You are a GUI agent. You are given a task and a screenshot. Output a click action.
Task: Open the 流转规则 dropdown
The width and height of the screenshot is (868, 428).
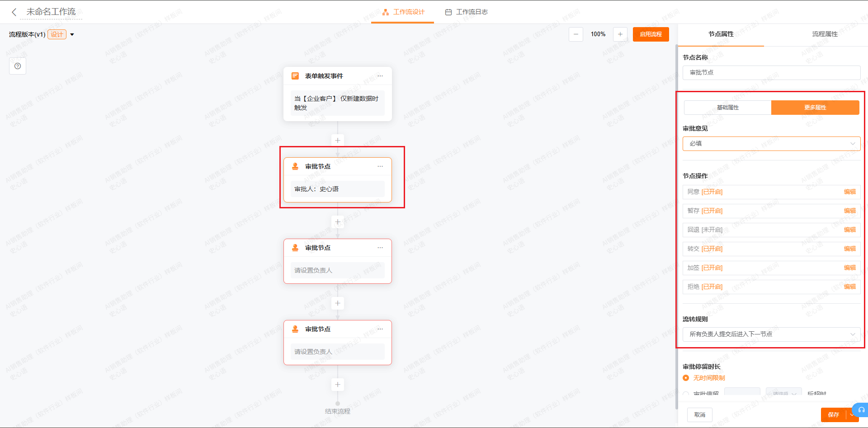click(771, 334)
